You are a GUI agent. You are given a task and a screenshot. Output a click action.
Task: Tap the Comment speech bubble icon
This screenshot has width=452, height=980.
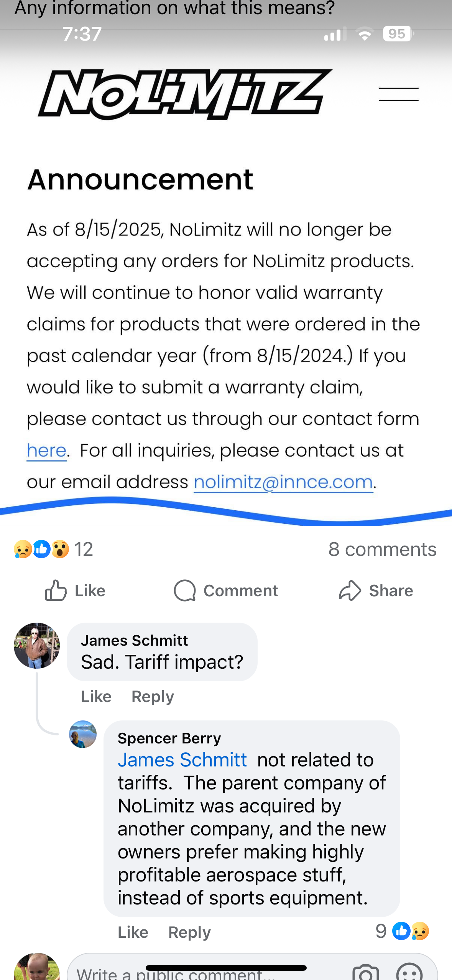[x=185, y=590]
